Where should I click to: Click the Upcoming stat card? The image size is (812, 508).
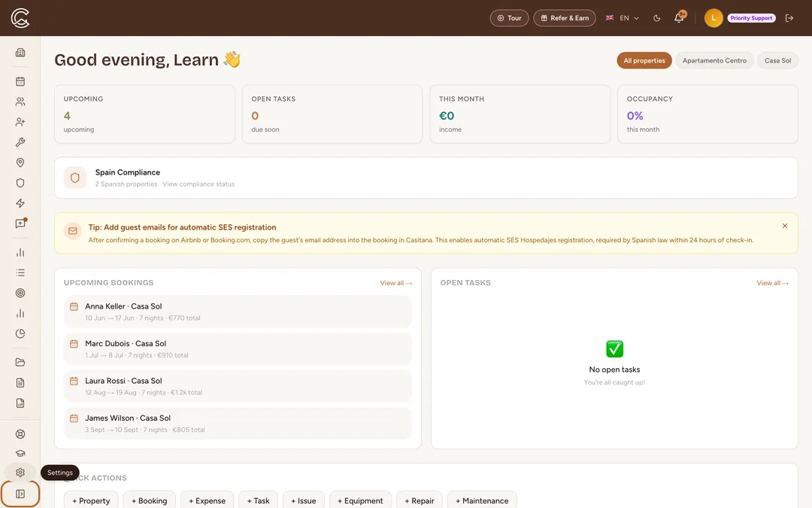click(x=144, y=114)
